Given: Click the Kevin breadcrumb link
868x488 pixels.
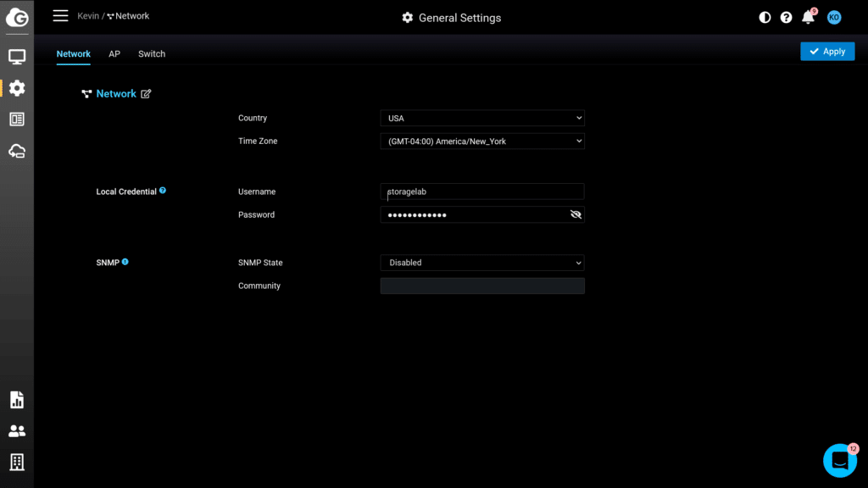Looking at the screenshot, I should (x=88, y=16).
